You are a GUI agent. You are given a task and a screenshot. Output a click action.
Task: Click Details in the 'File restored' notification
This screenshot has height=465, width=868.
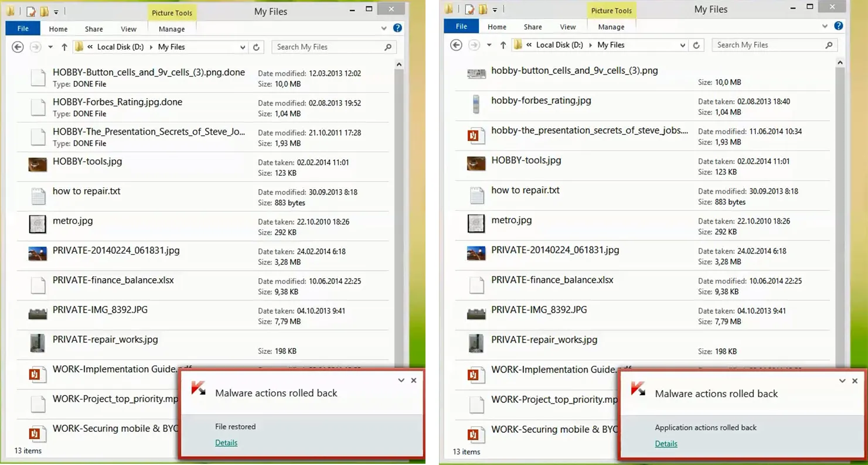(226, 443)
